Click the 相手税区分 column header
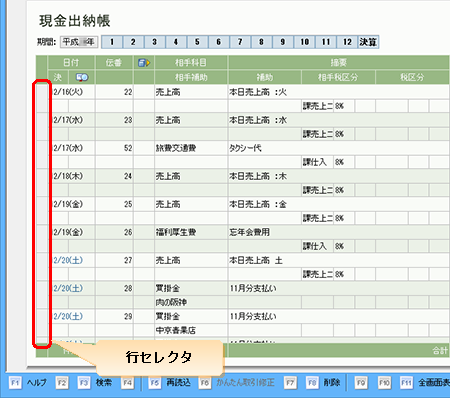The image size is (450, 398). click(338, 77)
